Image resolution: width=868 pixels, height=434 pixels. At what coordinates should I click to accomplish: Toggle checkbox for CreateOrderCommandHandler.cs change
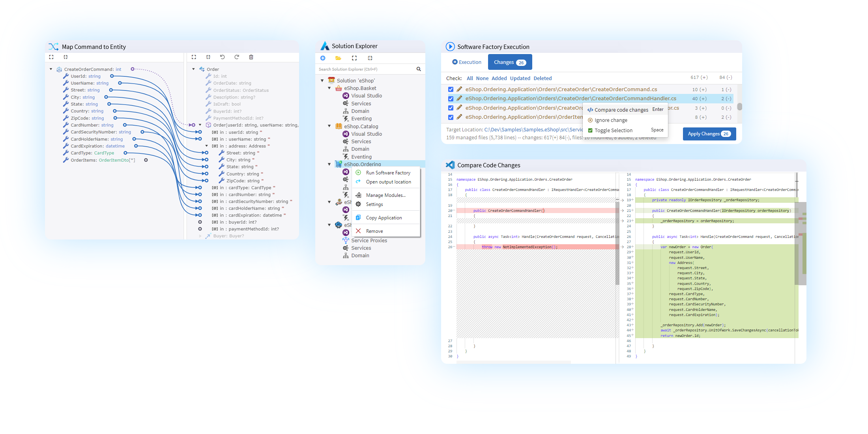(451, 98)
